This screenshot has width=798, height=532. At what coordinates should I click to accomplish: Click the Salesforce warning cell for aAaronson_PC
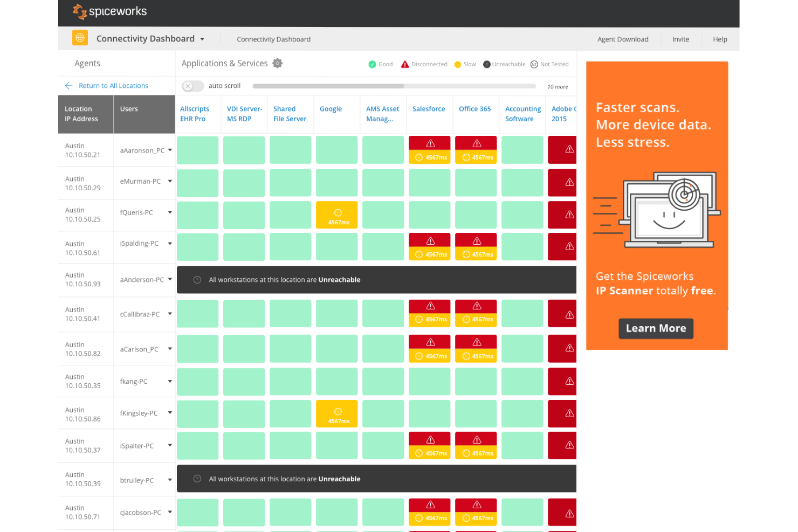pyautogui.click(x=429, y=149)
